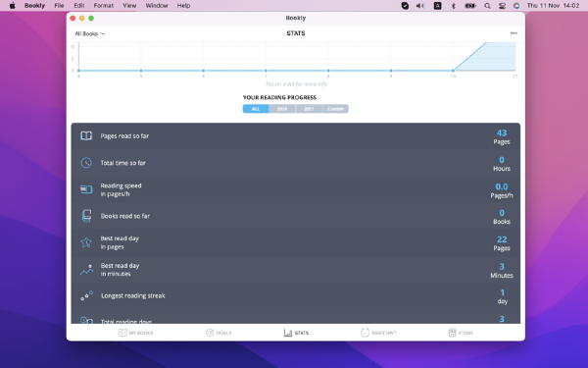Select the Stats chart icon
The height and width of the screenshot is (368, 588).
(287, 333)
